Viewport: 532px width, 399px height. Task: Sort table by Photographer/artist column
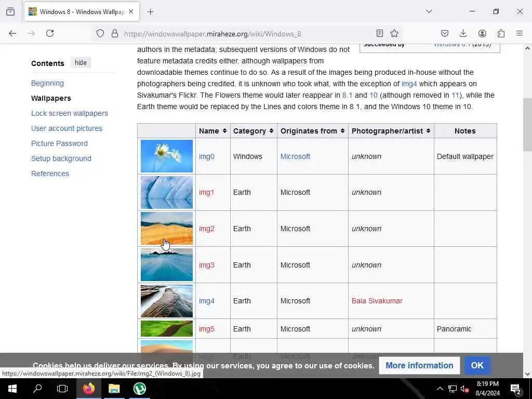(x=391, y=131)
